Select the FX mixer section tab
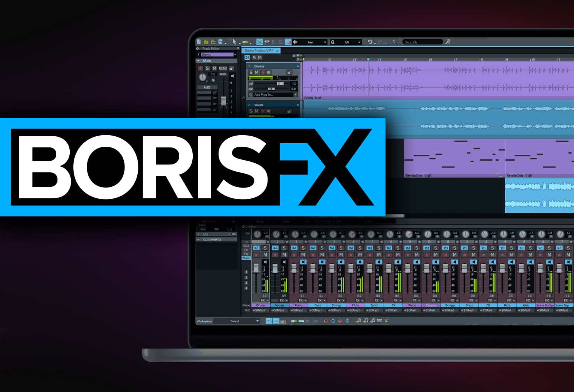Viewport: 574px width, 392px height. coord(246,250)
